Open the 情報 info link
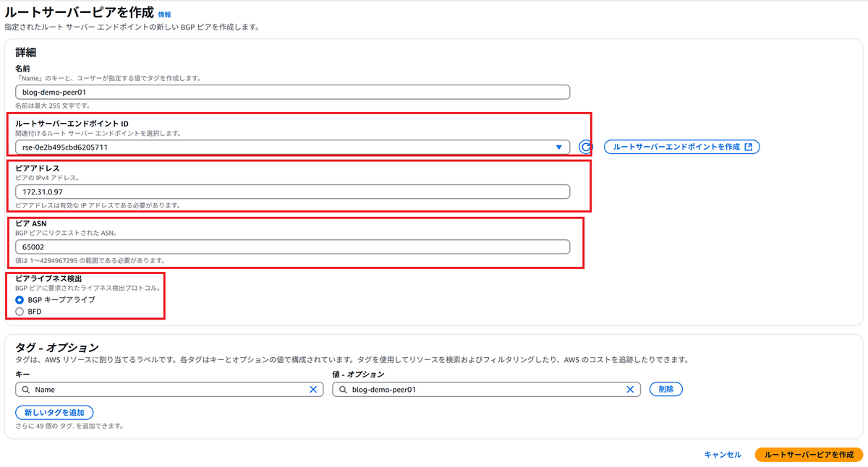The image size is (868, 467). pyautogui.click(x=165, y=14)
